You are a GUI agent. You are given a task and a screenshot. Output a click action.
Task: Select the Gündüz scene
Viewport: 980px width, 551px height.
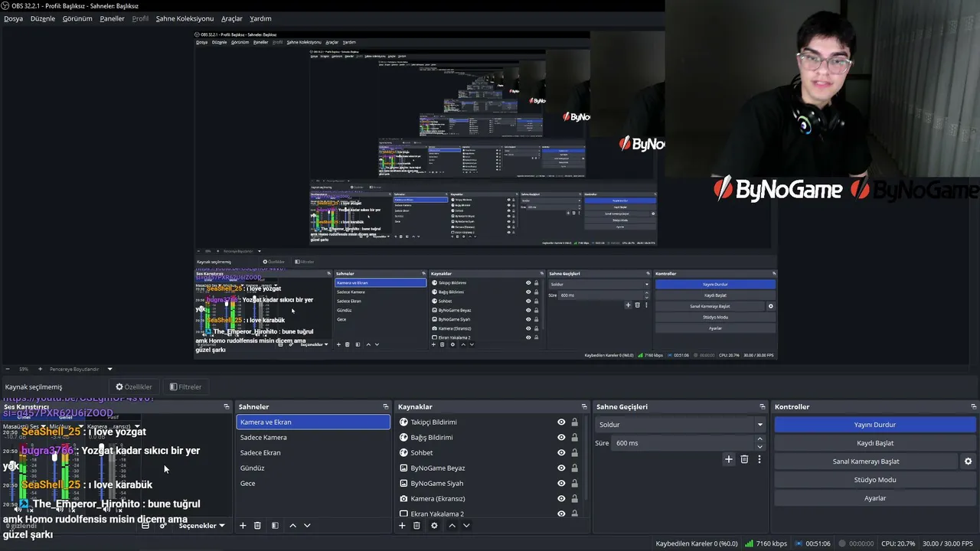pyautogui.click(x=313, y=468)
